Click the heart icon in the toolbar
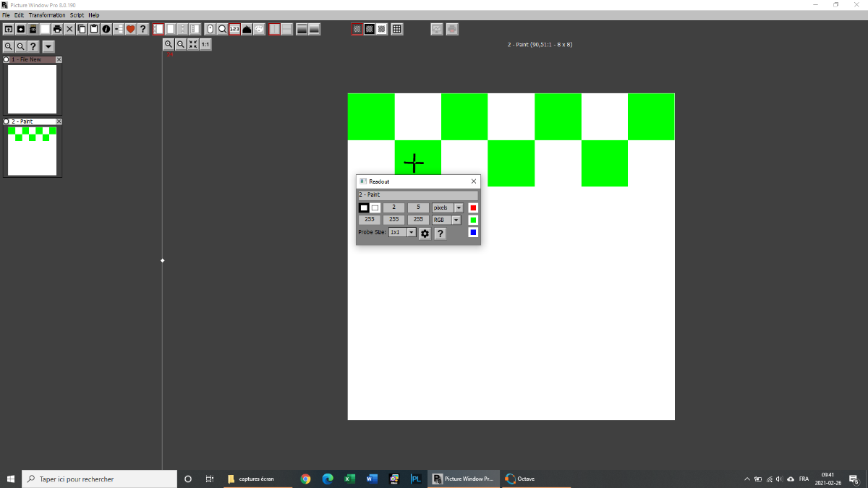 131,29
